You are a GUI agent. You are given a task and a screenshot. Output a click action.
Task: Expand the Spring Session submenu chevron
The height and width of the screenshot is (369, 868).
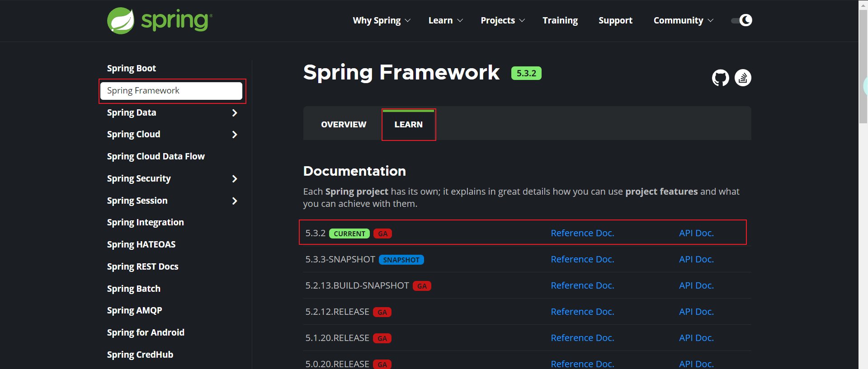234,201
